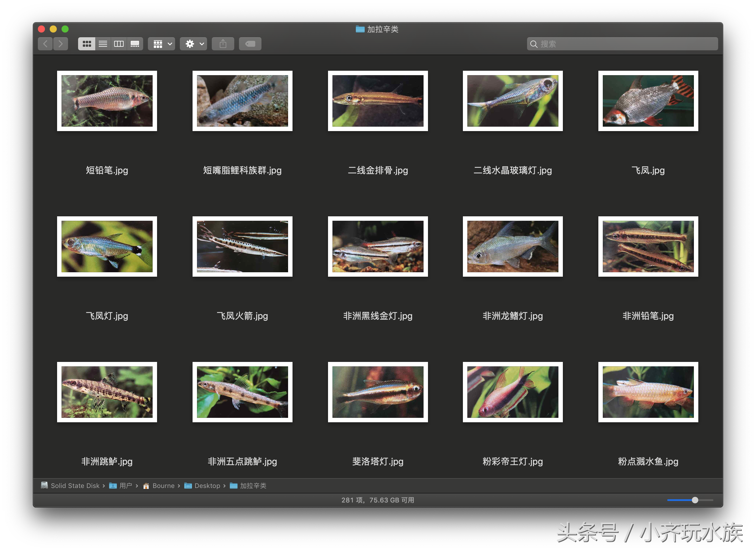756x551 pixels.
Task: Switch to gallery view
Action: 135,44
